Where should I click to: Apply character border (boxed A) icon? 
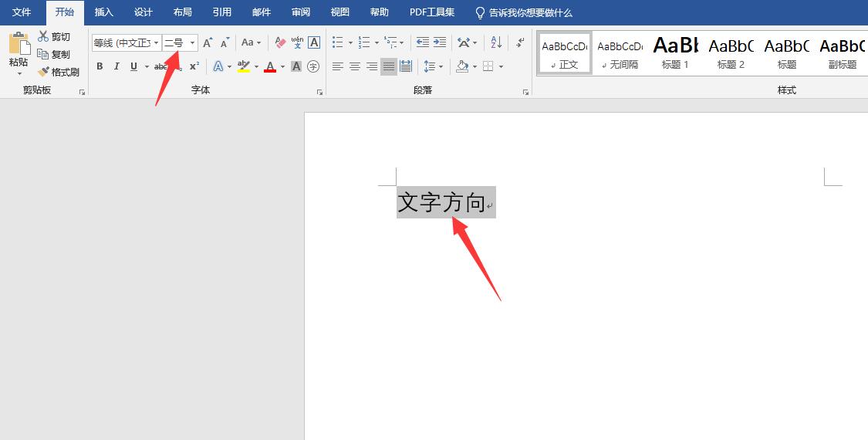tap(314, 42)
